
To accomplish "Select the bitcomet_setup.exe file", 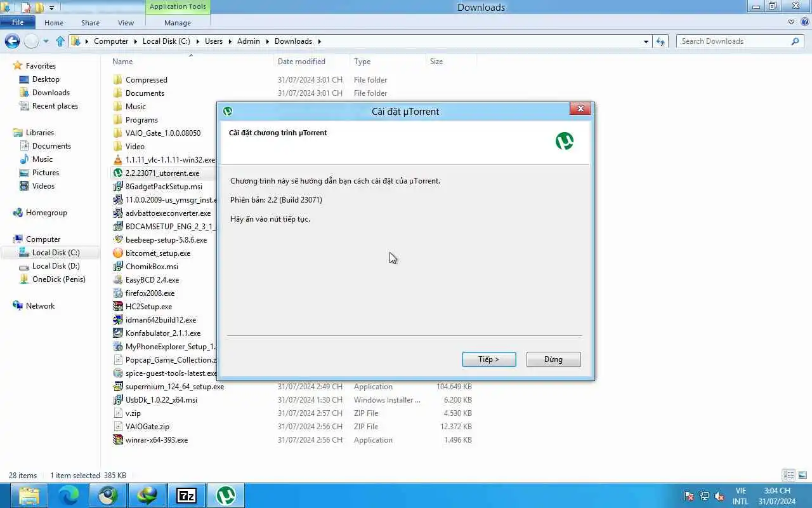I will tap(158, 253).
